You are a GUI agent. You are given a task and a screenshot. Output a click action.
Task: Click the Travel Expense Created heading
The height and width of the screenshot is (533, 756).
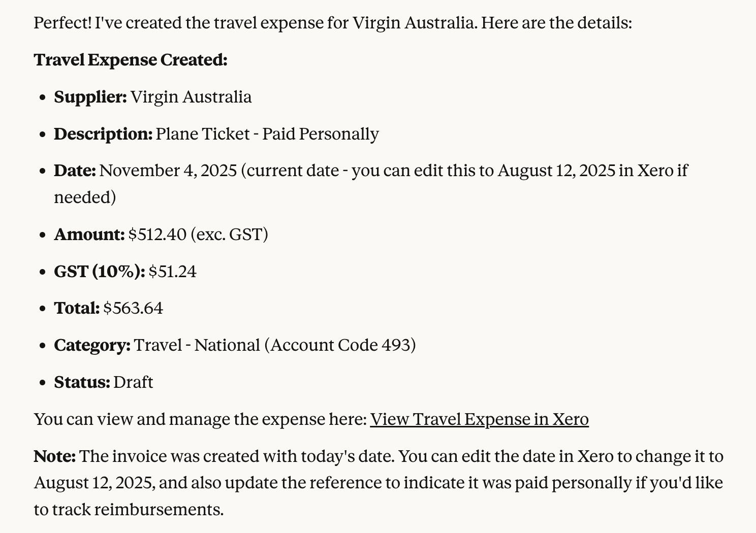point(131,60)
